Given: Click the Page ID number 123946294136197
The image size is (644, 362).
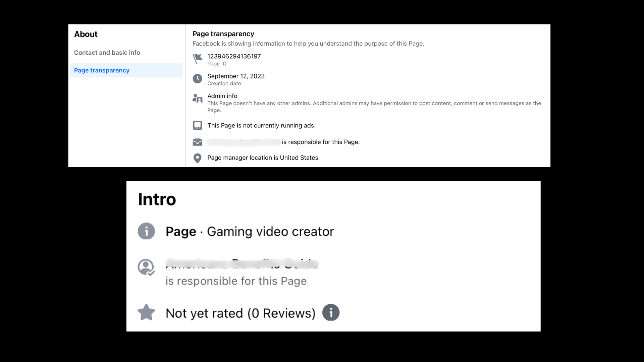Looking at the screenshot, I should [x=234, y=56].
